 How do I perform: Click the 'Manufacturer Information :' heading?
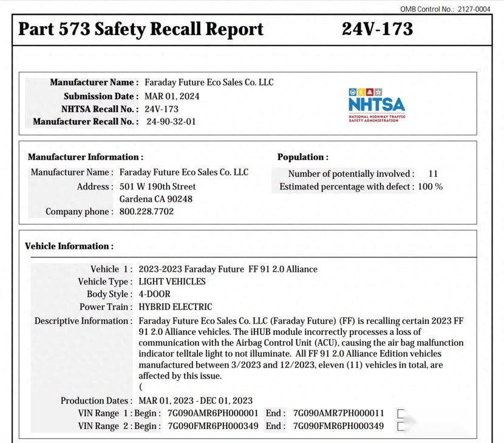tap(86, 157)
